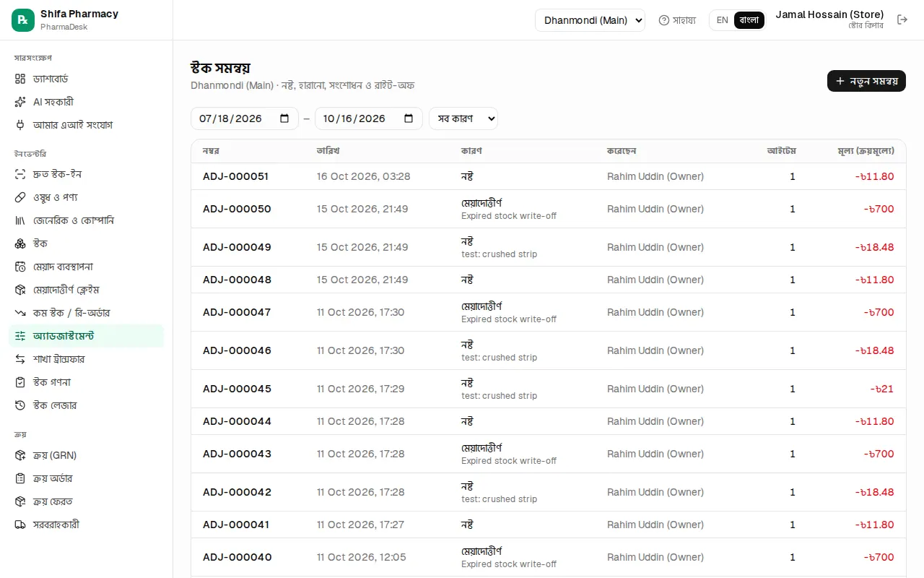Click the স্টক লেজার history icon
Viewport: 924px width, 578px height.
coord(20,405)
